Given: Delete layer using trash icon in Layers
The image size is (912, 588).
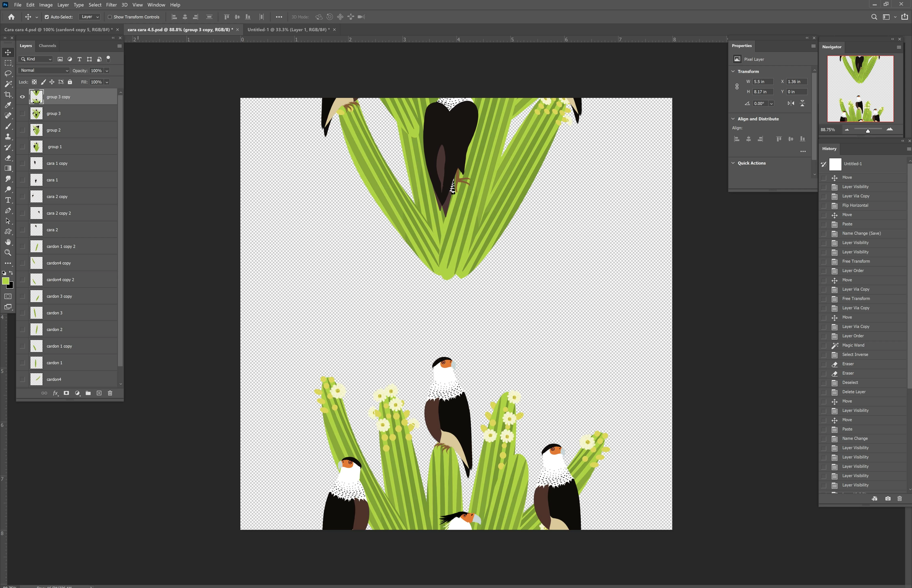Looking at the screenshot, I should point(110,393).
